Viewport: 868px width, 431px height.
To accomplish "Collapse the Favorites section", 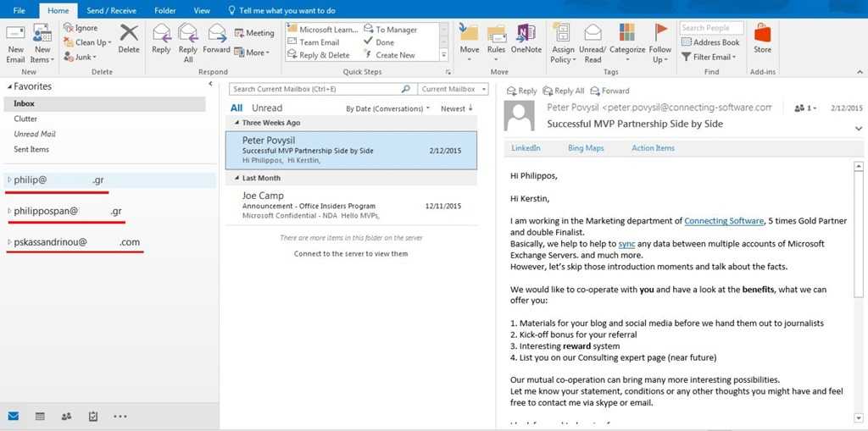I will click(x=8, y=87).
